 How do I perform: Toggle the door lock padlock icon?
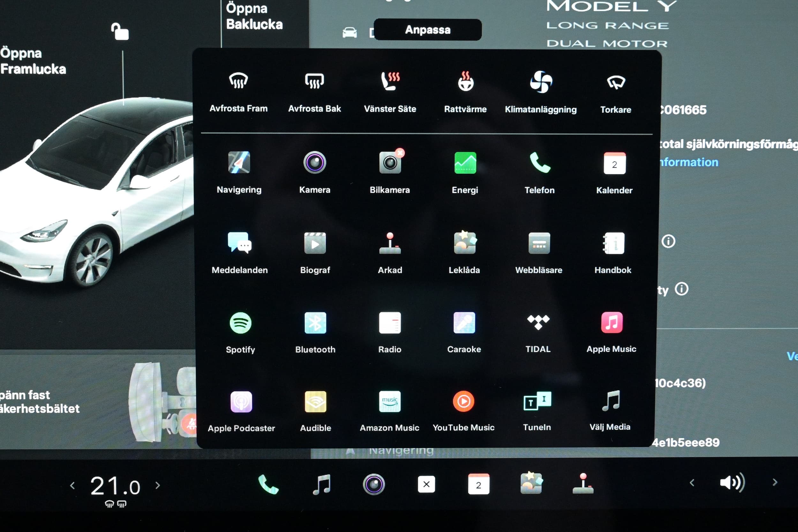coord(120,32)
